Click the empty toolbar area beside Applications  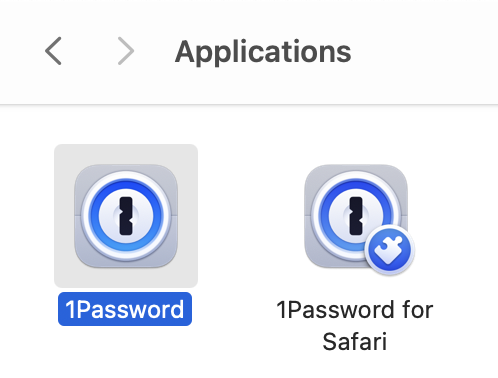(423, 52)
